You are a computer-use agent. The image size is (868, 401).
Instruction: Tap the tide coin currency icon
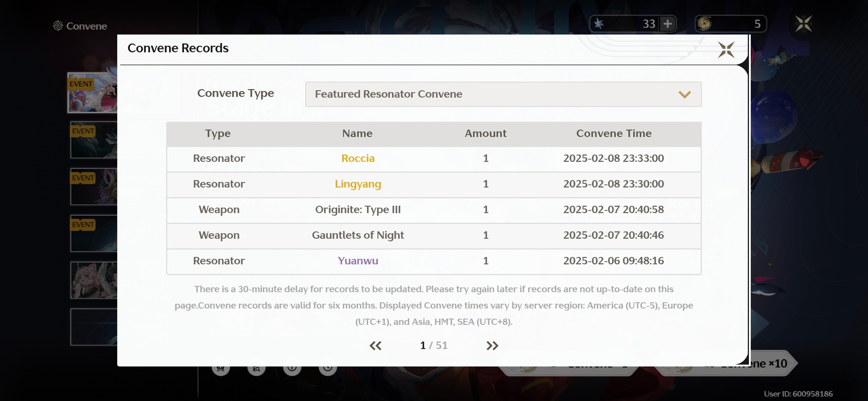click(x=704, y=24)
